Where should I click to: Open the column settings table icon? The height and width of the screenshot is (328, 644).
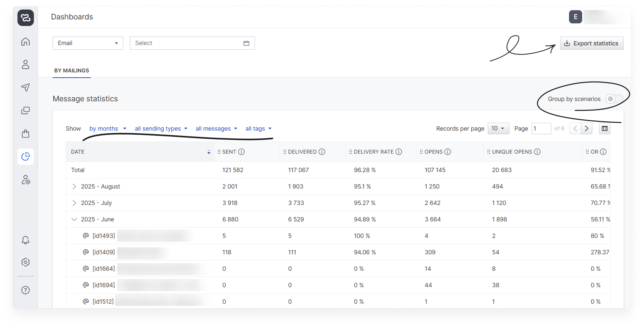pyautogui.click(x=605, y=129)
